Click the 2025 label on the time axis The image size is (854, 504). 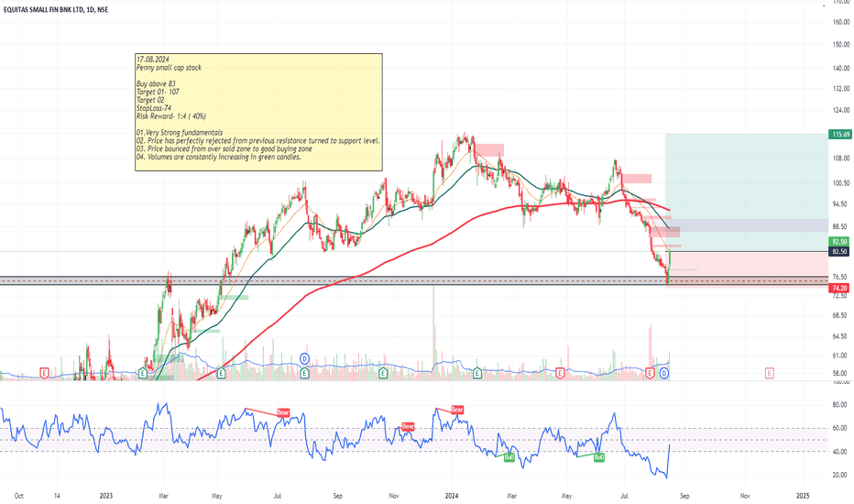pyautogui.click(x=803, y=496)
